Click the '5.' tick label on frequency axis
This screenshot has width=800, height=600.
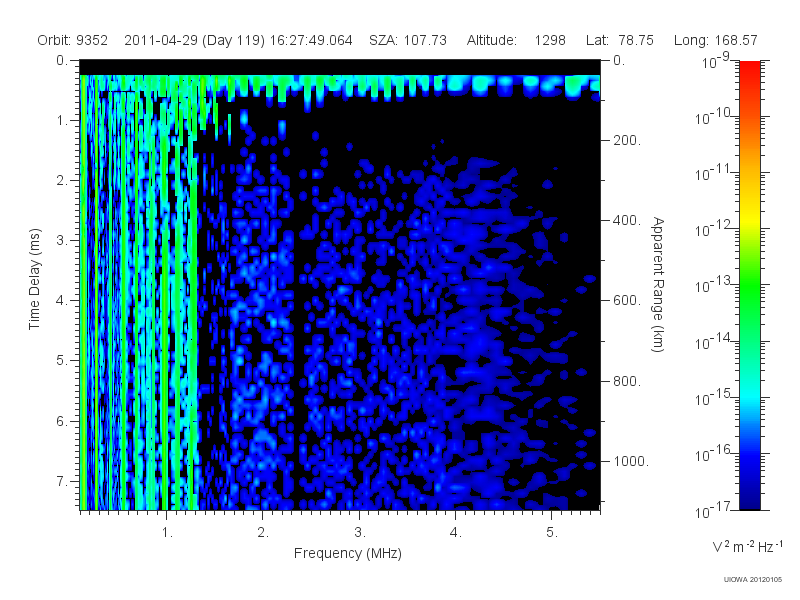[552, 533]
